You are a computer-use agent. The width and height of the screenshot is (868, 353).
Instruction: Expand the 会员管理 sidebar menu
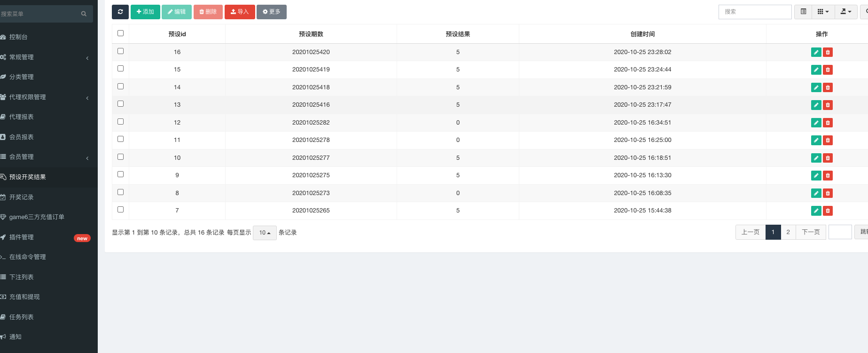click(49, 157)
